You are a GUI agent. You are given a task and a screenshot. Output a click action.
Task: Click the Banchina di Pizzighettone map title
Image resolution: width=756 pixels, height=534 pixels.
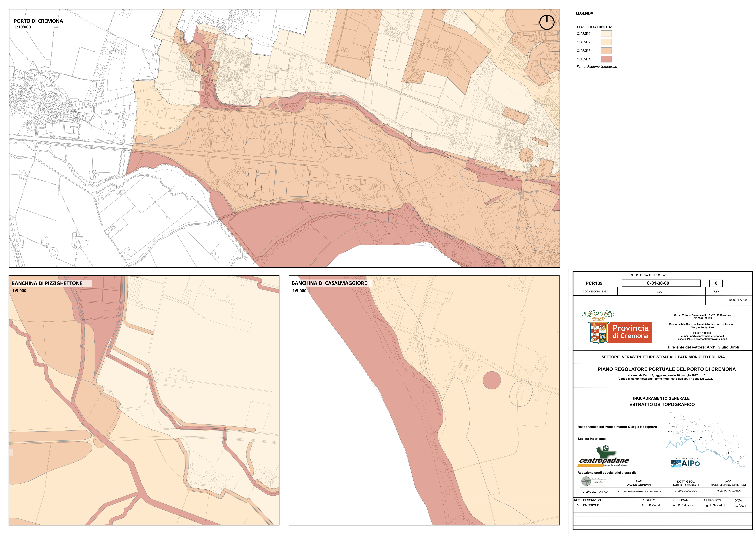(x=47, y=283)
